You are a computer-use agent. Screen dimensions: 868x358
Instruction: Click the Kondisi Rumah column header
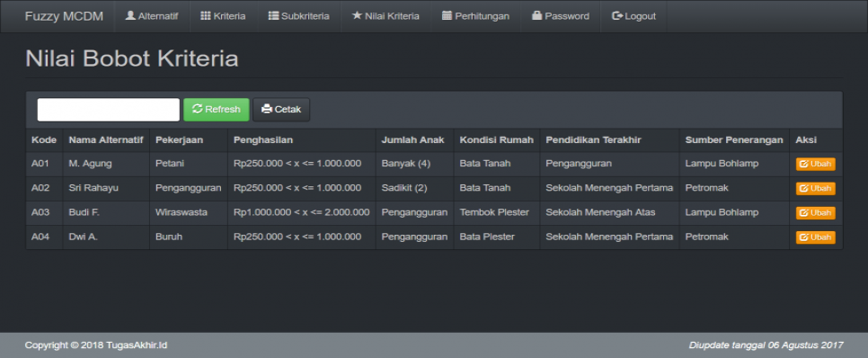point(497,140)
